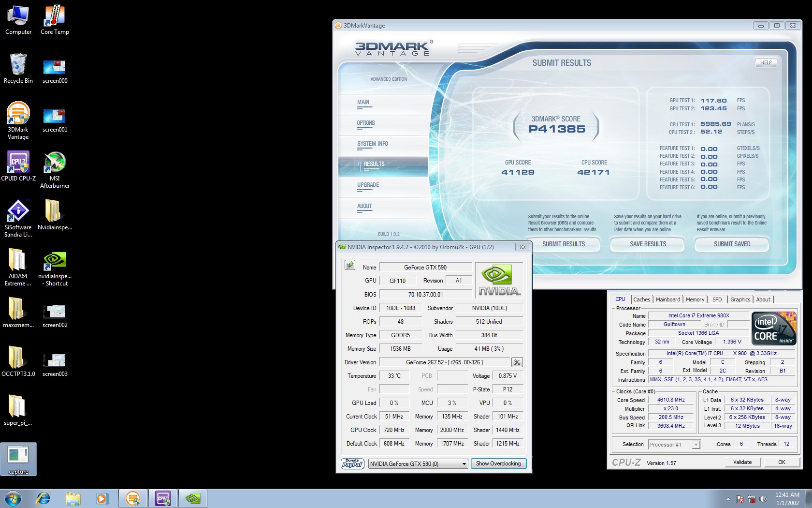Launch the MSI Afterburner desktop shortcut
812x508 pixels.
pyautogui.click(x=55, y=170)
